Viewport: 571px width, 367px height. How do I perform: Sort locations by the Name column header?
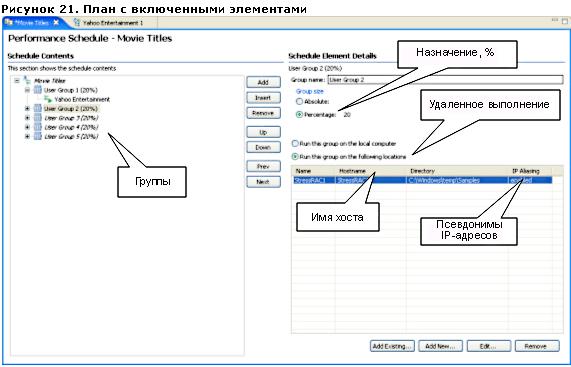pyautogui.click(x=314, y=171)
